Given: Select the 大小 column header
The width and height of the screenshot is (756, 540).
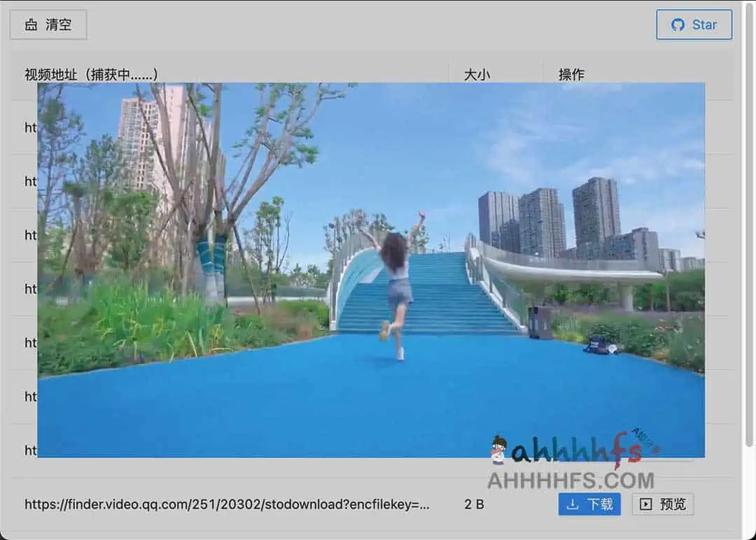Looking at the screenshot, I should [x=477, y=74].
